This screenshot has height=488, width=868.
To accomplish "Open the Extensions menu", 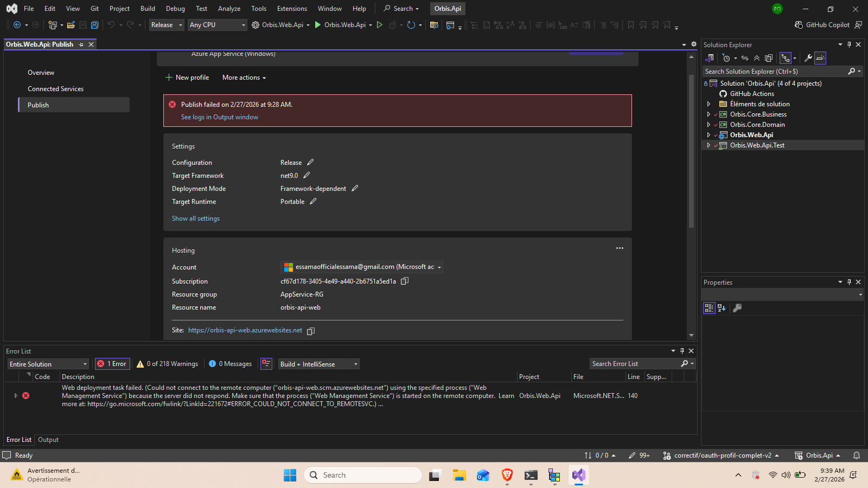I will (292, 9).
